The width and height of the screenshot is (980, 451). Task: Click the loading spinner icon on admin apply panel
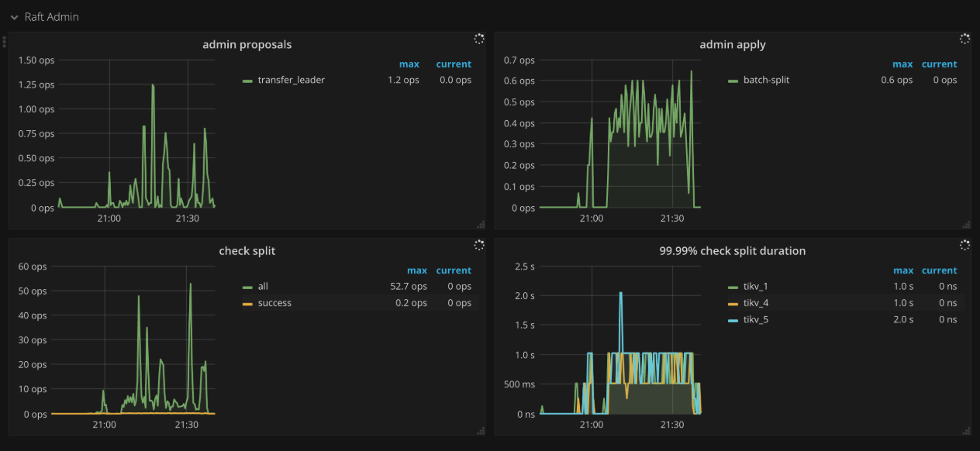pyautogui.click(x=964, y=38)
